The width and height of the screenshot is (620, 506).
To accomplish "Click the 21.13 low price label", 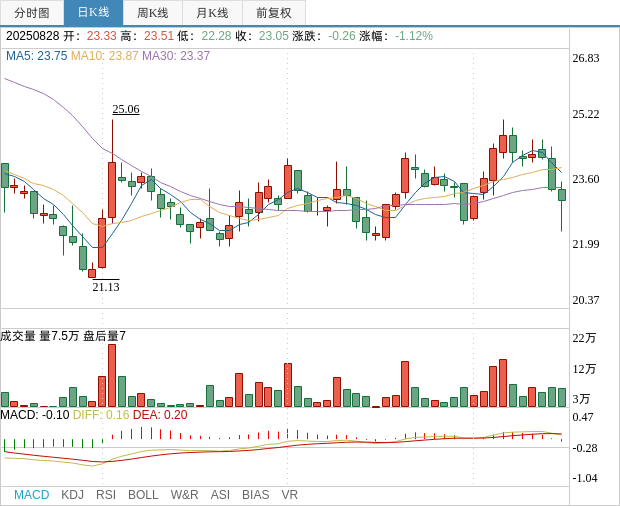I will pos(106,287).
